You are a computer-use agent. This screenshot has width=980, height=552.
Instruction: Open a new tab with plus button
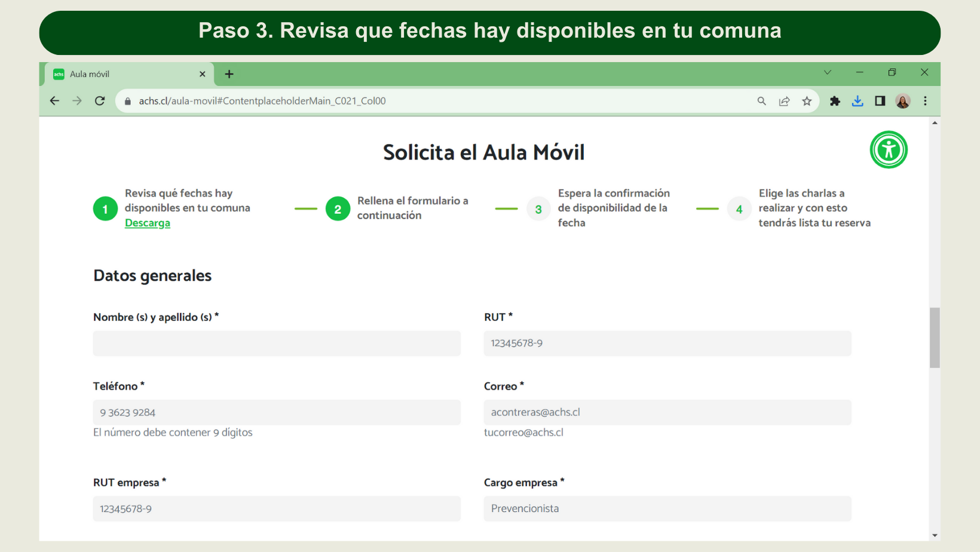(x=229, y=74)
